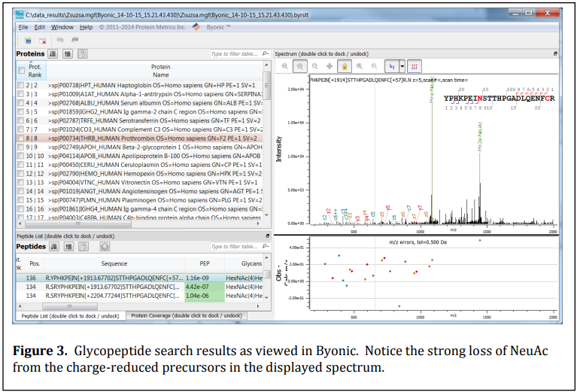Screen dimensions: 577x392
Task: Open the File menu
Action: click(23, 27)
